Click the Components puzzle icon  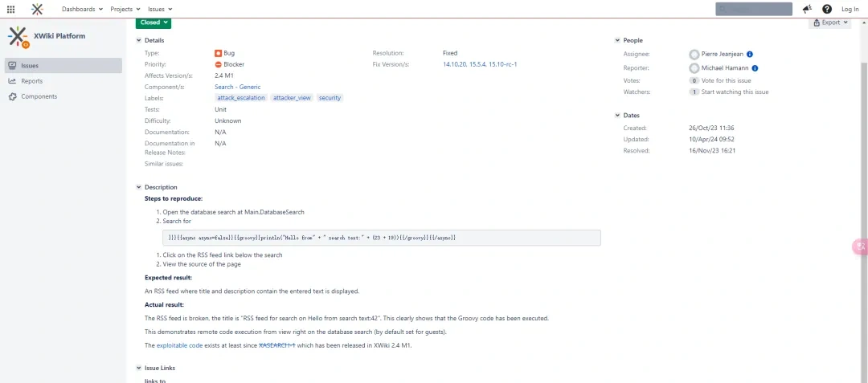tap(12, 96)
